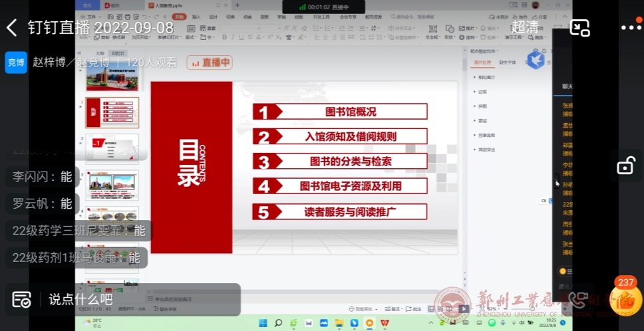The width and height of the screenshot is (644, 331).
Task: Switch to the 缺失字体 tab
Action: coord(507,62)
